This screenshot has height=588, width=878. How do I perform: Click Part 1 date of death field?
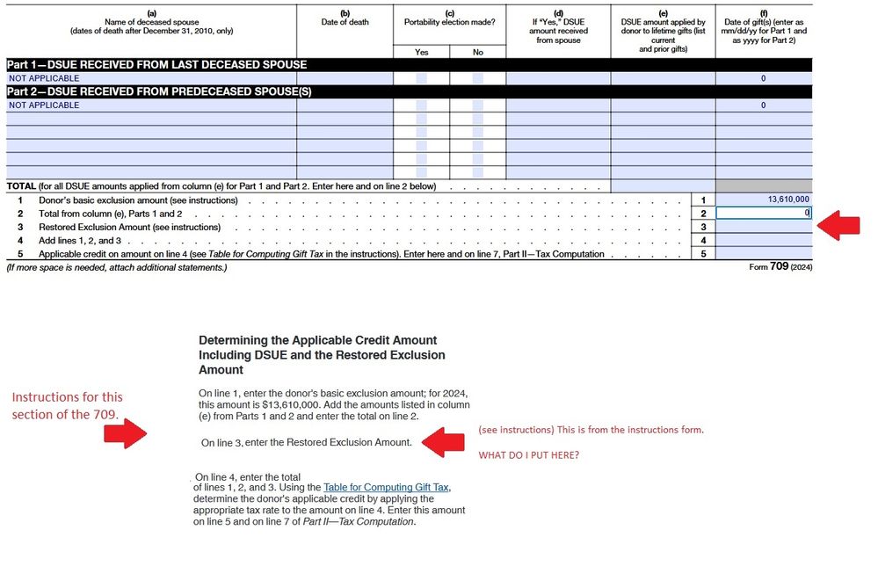tap(345, 78)
